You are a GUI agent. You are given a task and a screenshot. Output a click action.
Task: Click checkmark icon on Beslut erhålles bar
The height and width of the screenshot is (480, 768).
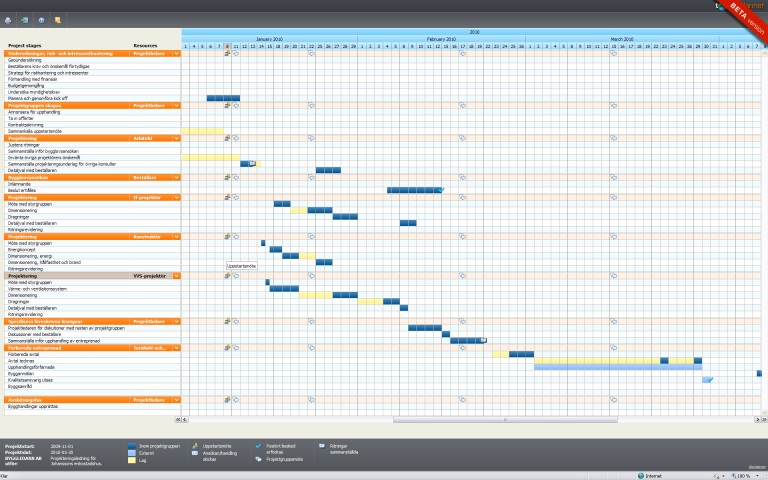click(442, 190)
